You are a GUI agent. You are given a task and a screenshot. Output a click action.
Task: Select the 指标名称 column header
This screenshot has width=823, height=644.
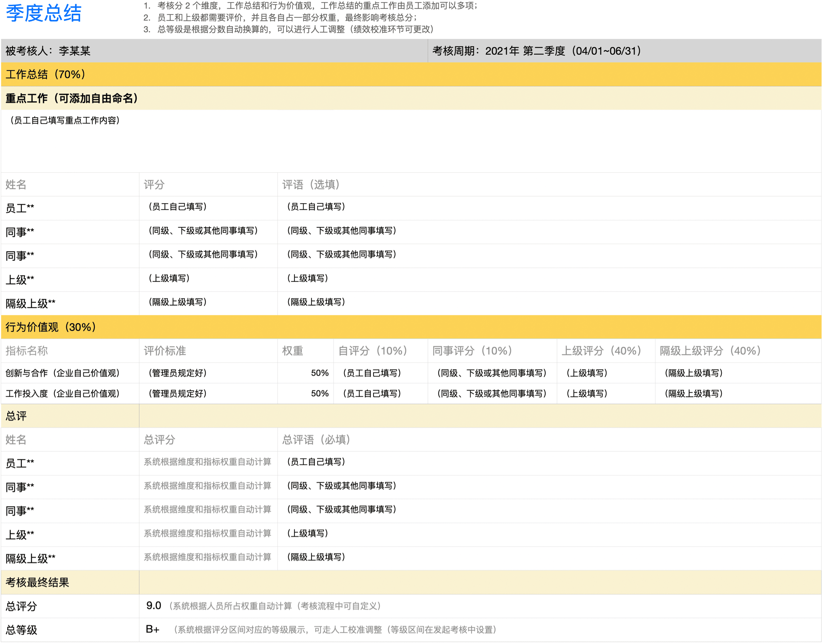(x=70, y=351)
